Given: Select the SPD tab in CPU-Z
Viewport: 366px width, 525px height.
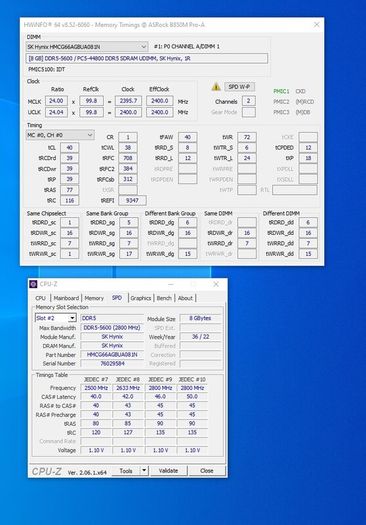Looking at the screenshot, I should click(x=117, y=298).
